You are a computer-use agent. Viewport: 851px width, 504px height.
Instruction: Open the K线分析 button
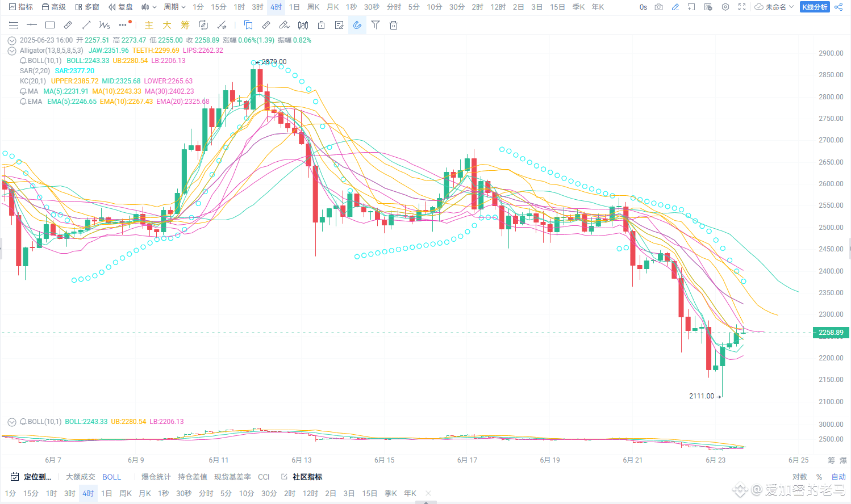[815, 7]
